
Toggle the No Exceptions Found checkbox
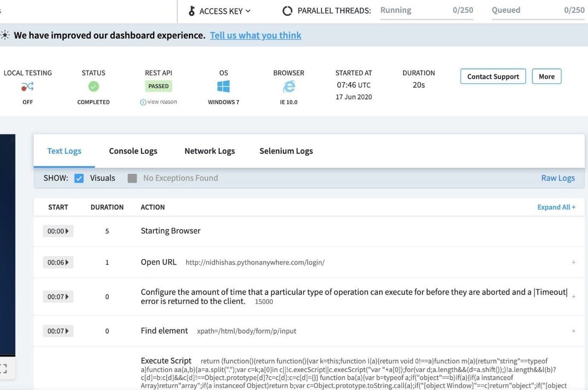point(132,178)
